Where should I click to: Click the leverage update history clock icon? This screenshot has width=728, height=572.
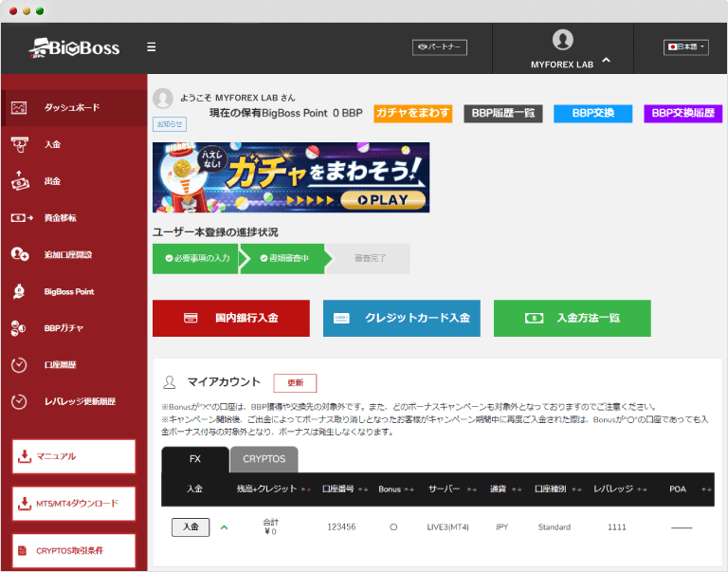coord(19,401)
